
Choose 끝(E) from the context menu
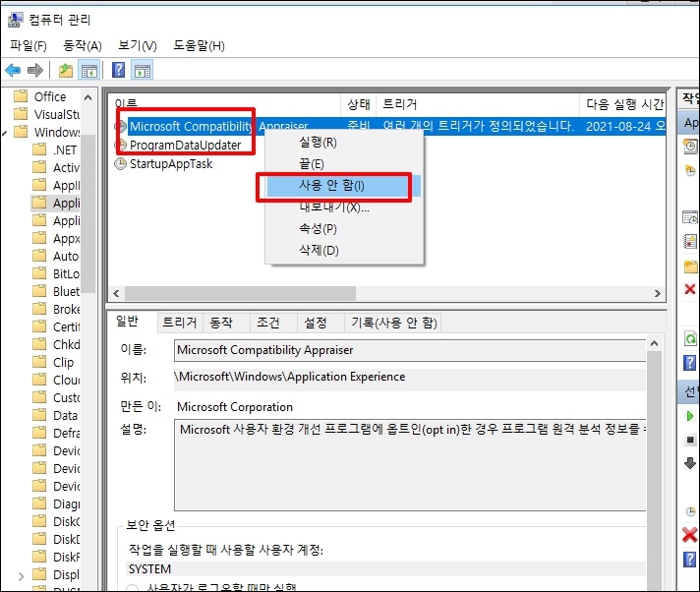[x=344, y=164]
